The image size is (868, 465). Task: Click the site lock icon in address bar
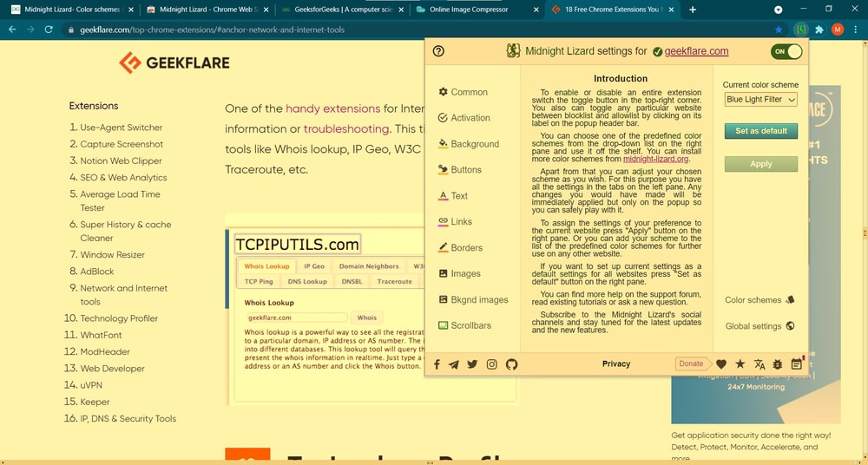point(70,29)
